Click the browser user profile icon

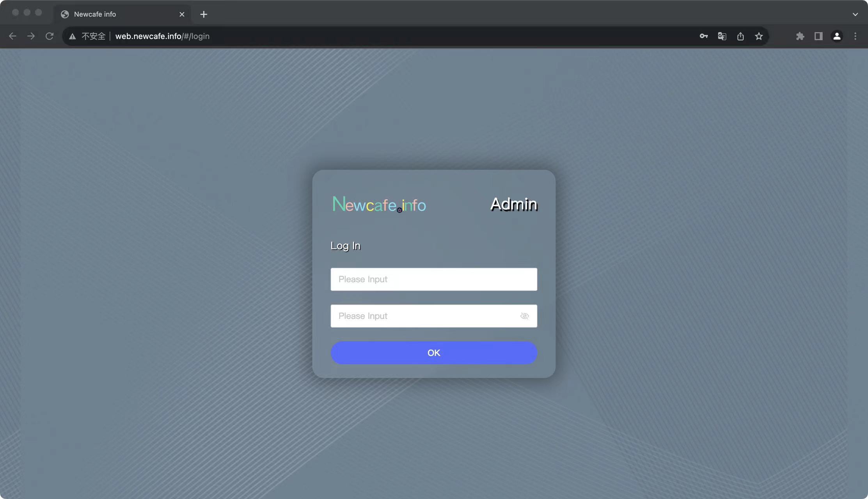(x=837, y=36)
